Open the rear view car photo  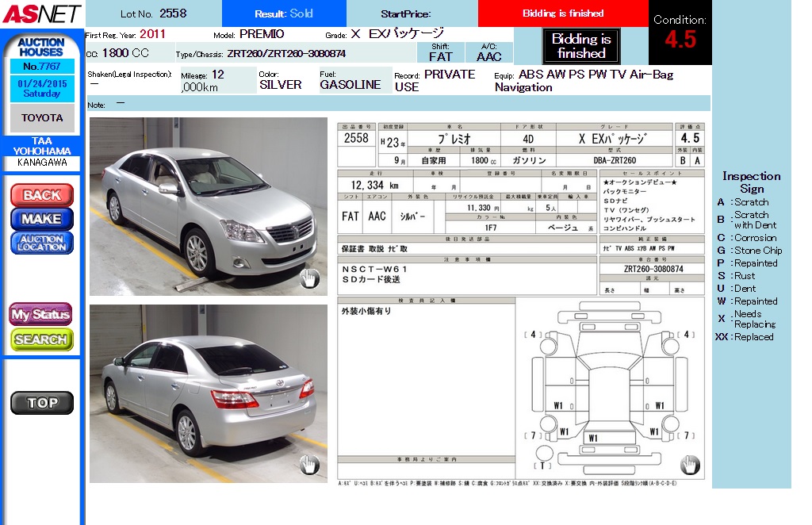208,393
